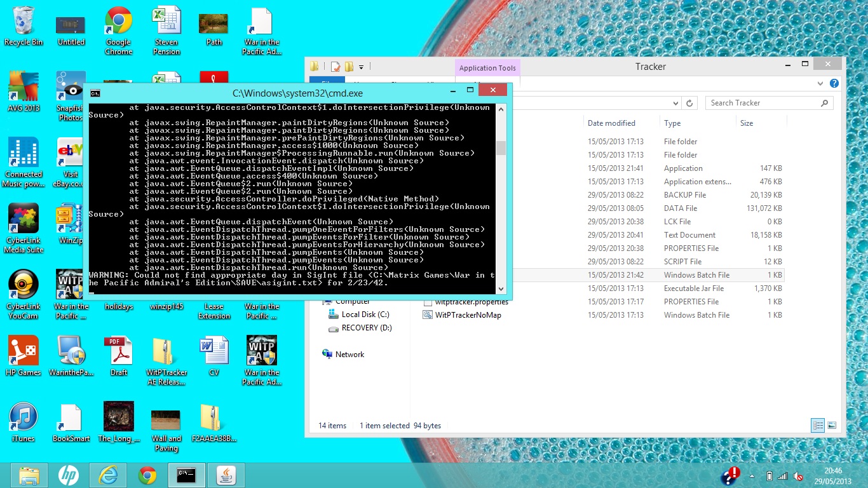Refresh the Tracker folder view
Image resolution: width=868 pixels, height=488 pixels.
(690, 103)
